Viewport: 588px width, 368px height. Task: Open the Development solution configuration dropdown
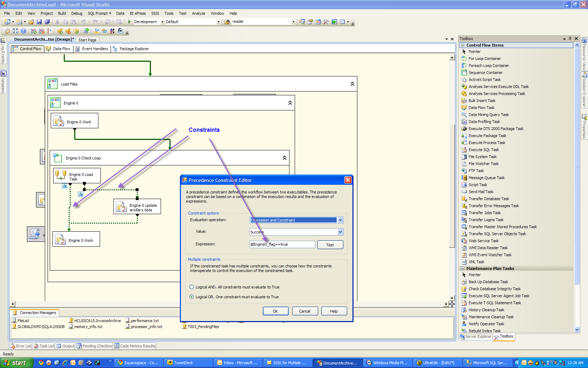(162, 22)
